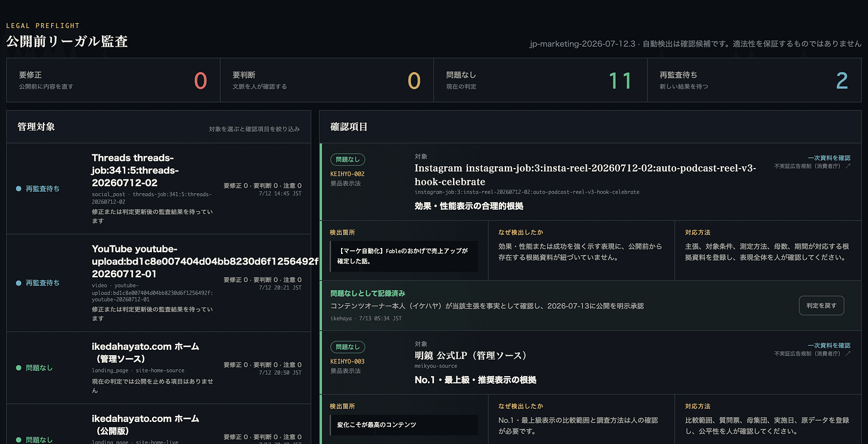868x444 pixels.
Task: Click the jp-marketing-2026-07-12.3 version note
Action: (695, 44)
